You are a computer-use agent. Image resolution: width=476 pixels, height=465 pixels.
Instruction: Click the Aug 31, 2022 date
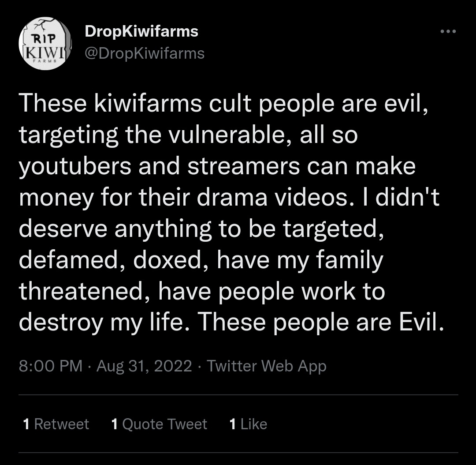point(144,366)
